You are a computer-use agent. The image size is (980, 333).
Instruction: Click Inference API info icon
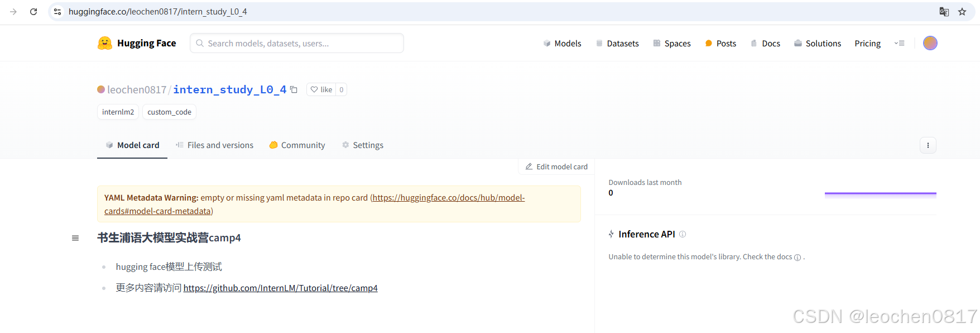coord(683,234)
